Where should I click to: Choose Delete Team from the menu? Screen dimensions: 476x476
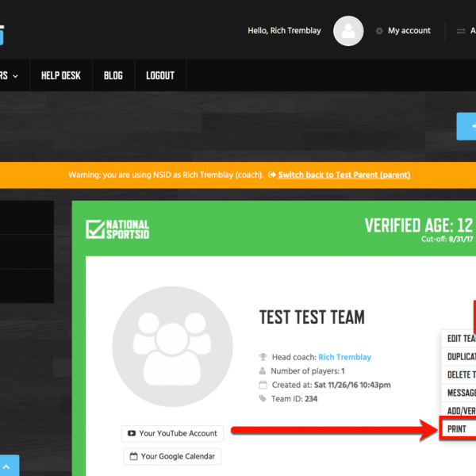pos(459,374)
